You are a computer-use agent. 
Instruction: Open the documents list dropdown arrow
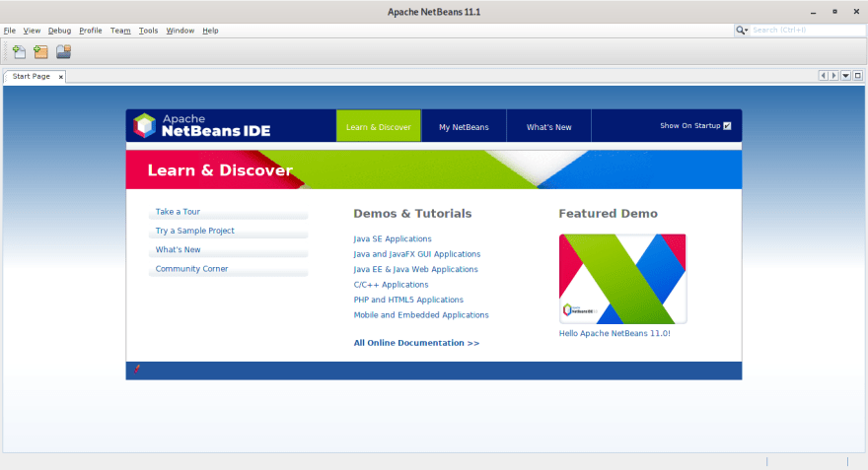(x=846, y=76)
